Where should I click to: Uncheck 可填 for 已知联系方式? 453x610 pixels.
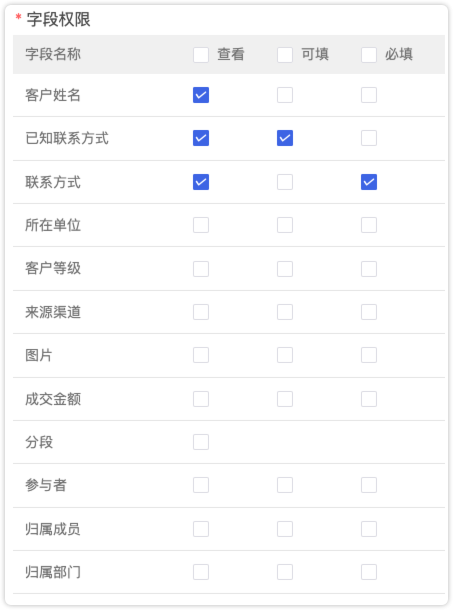click(x=285, y=138)
